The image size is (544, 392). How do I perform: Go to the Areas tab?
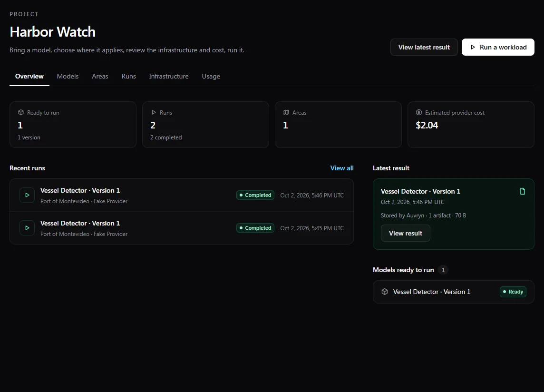(x=100, y=77)
